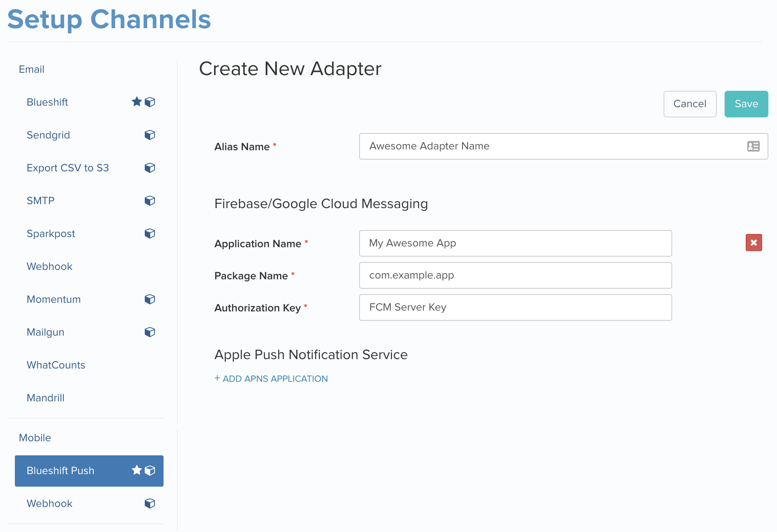Click the Package Name input field
Image resolution: width=777 pixels, height=532 pixels.
[x=516, y=275]
